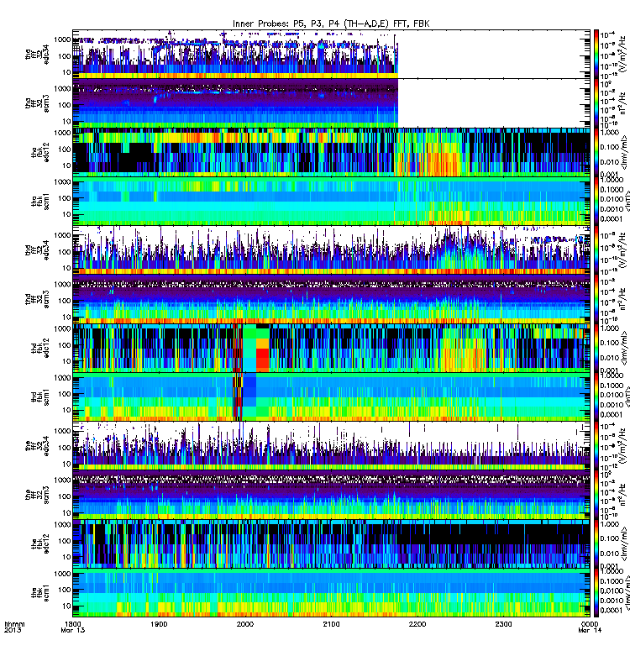Click the 'Mar 13' date label
The image size is (630, 672).
[x=73, y=631]
